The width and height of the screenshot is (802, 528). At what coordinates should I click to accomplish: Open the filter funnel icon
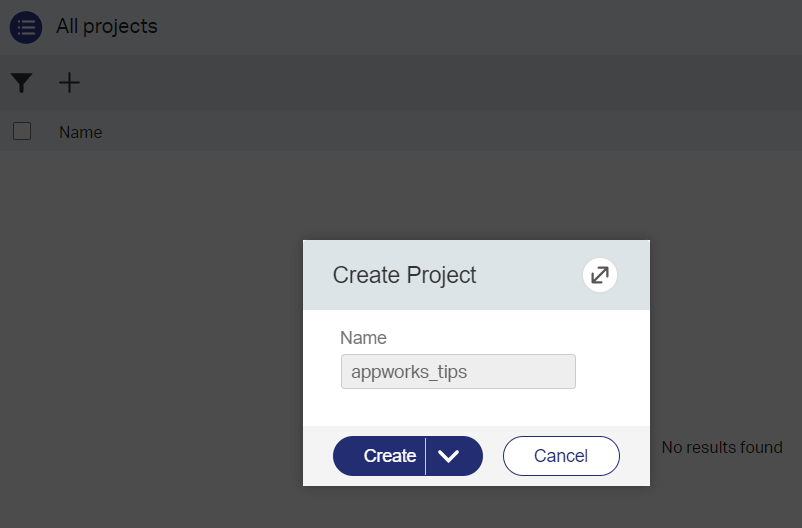22,83
